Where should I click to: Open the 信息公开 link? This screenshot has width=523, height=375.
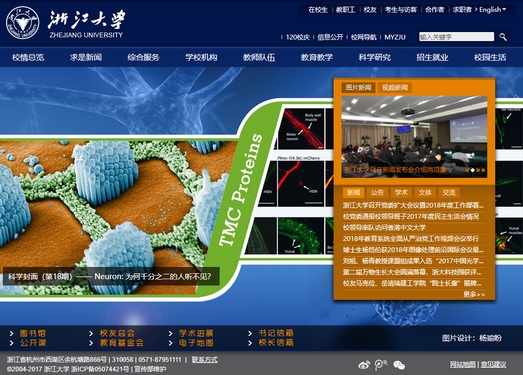pyautogui.click(x=330, y=37)
